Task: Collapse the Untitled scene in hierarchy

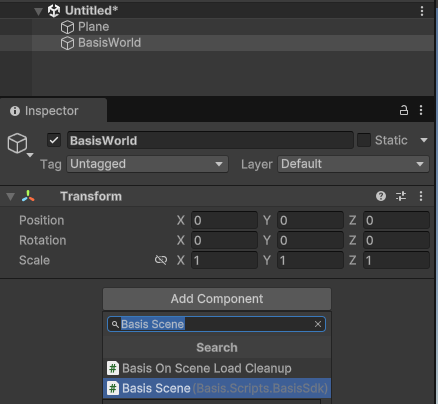Action: pyautogui.click(x=39, y=11)
